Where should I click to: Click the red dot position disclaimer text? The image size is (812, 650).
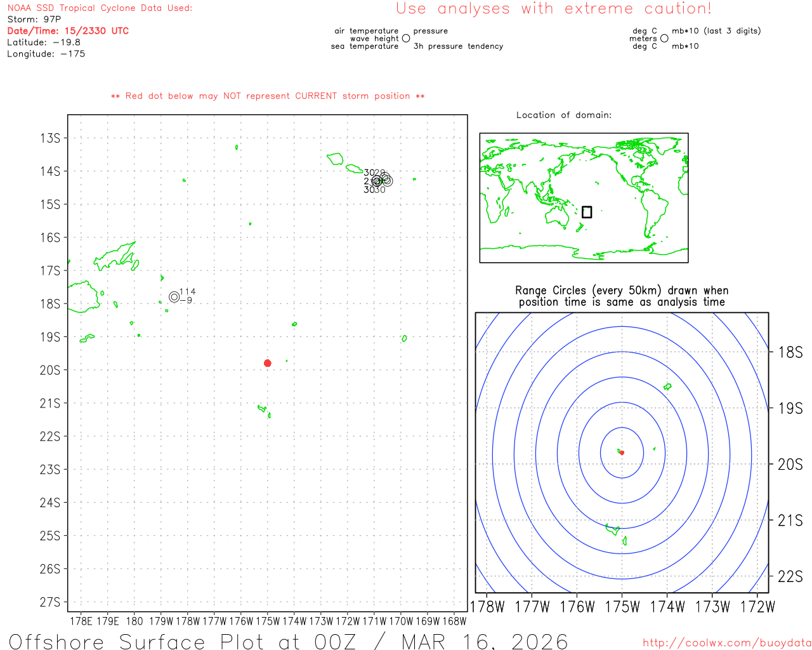click(x=268, y=96)
